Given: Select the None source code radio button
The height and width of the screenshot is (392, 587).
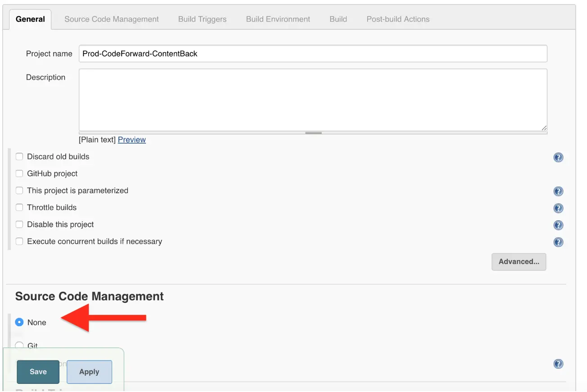Looking at the screenshot, I should click(x=19, y=323).
